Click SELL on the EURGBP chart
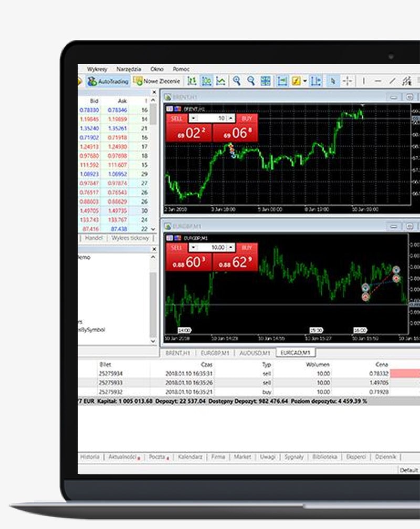The height and width of the screenshot is (529, 420). pos(188,257)
